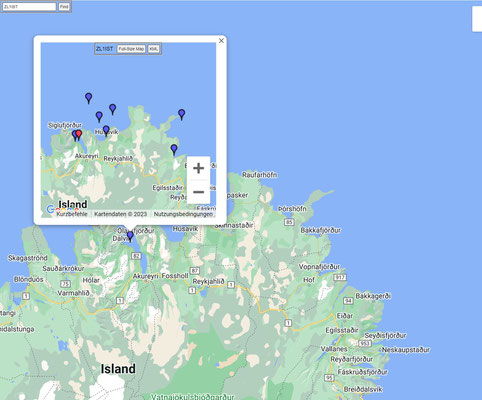The image size is (482, 400).
Task: Click the northernmost blue marker in popup map
Action: click(x=88, y=98)
